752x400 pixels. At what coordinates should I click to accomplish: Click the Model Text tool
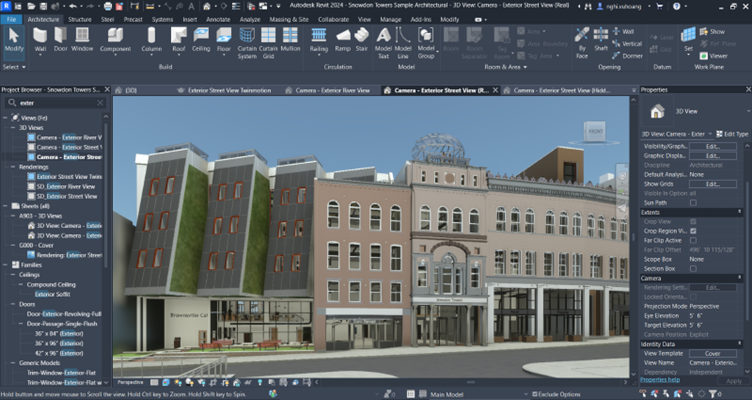pyautogui.click(x=383, y=43)
